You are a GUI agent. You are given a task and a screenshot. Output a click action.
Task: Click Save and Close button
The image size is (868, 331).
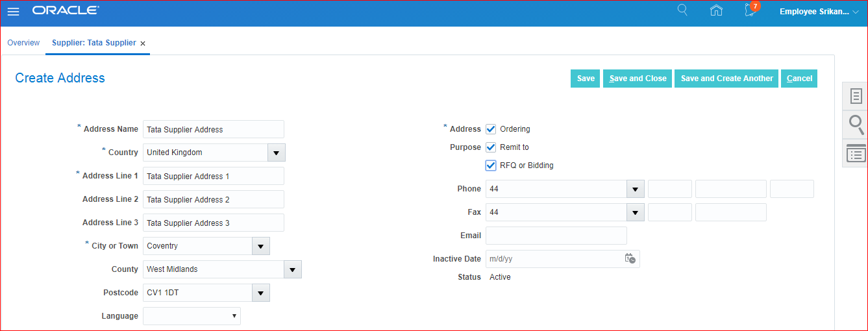638,79
